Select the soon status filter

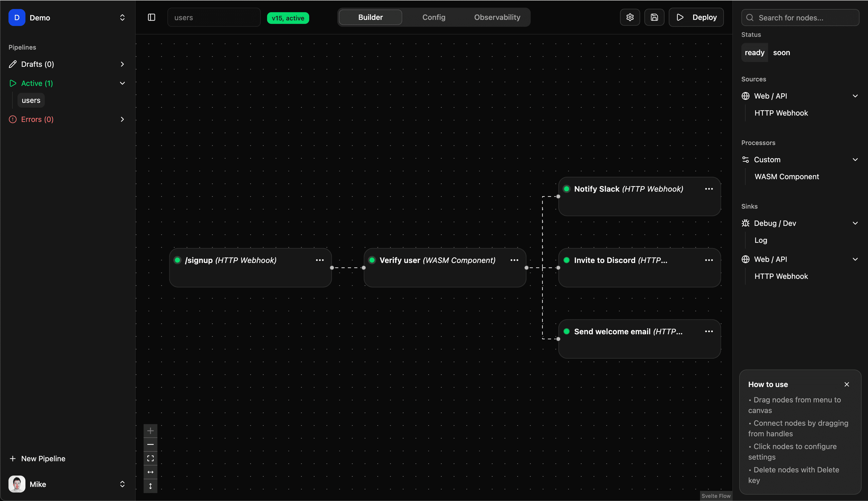[782, 52]
